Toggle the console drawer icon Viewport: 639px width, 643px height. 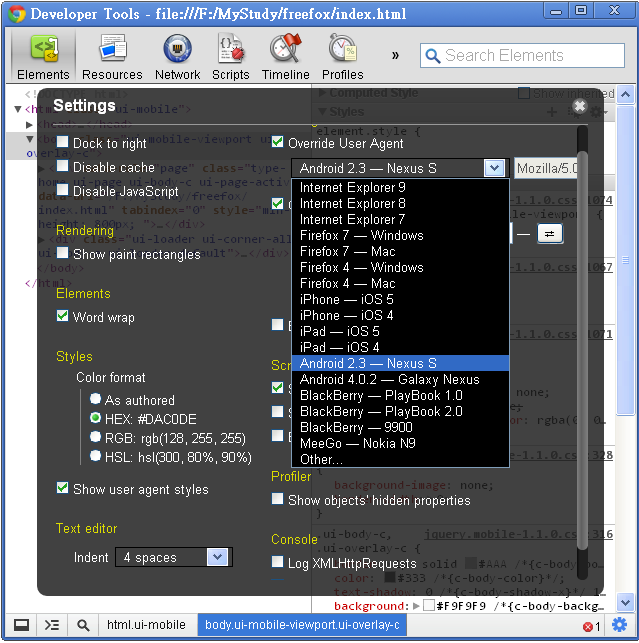tap(52, 625)
